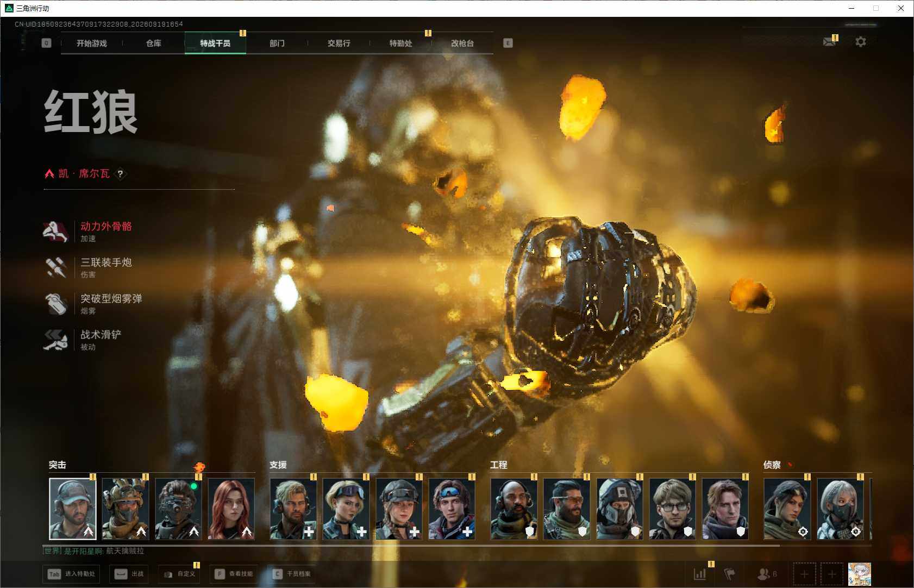Click the E next-tab key icon
The width and height of the screenshot is (914, 588).
[x=508, y=43]
